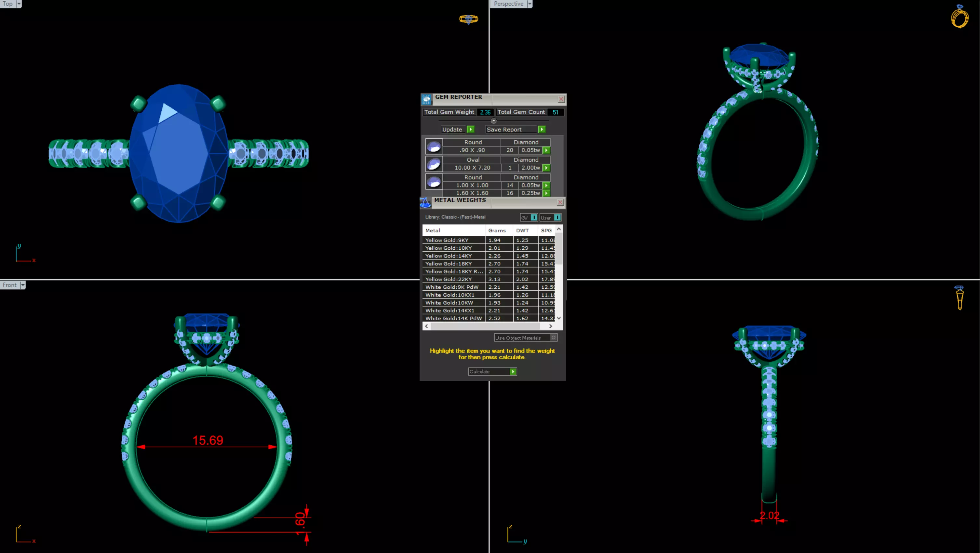Open the Top viewport dropdown arrow

tap(19, 4)
